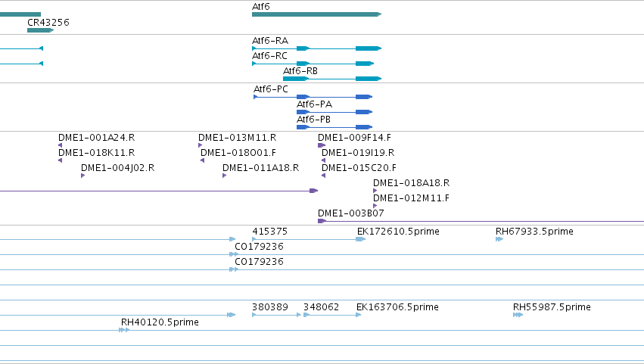
Task: Select the DME1-015C20.F marker
Action: tap(324, 176)
